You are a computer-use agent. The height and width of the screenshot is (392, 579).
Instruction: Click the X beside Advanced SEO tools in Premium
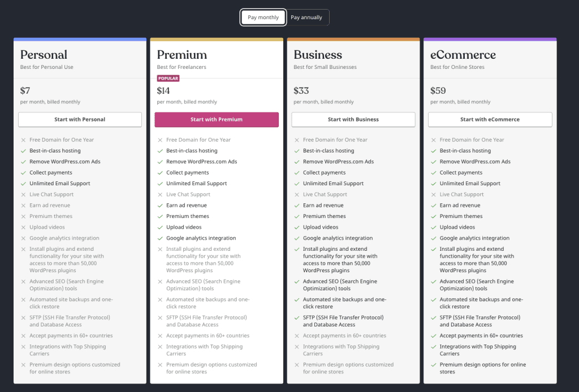(x=159, y=281)
